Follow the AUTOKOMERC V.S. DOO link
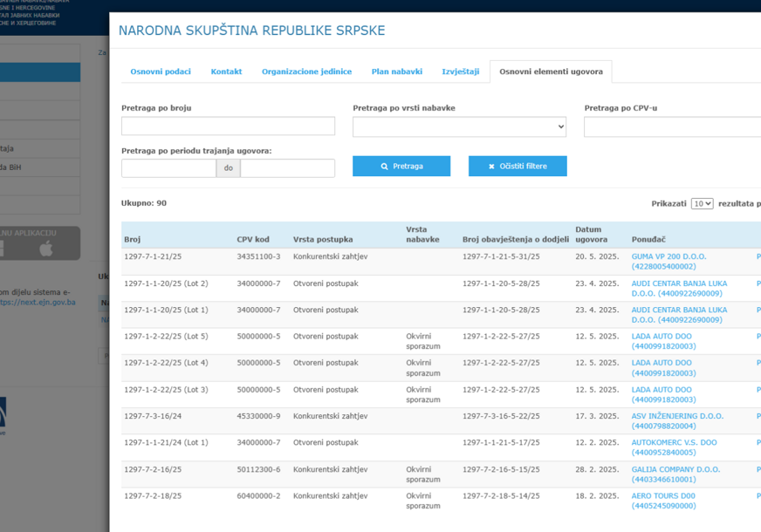 [x=674, y=442]
